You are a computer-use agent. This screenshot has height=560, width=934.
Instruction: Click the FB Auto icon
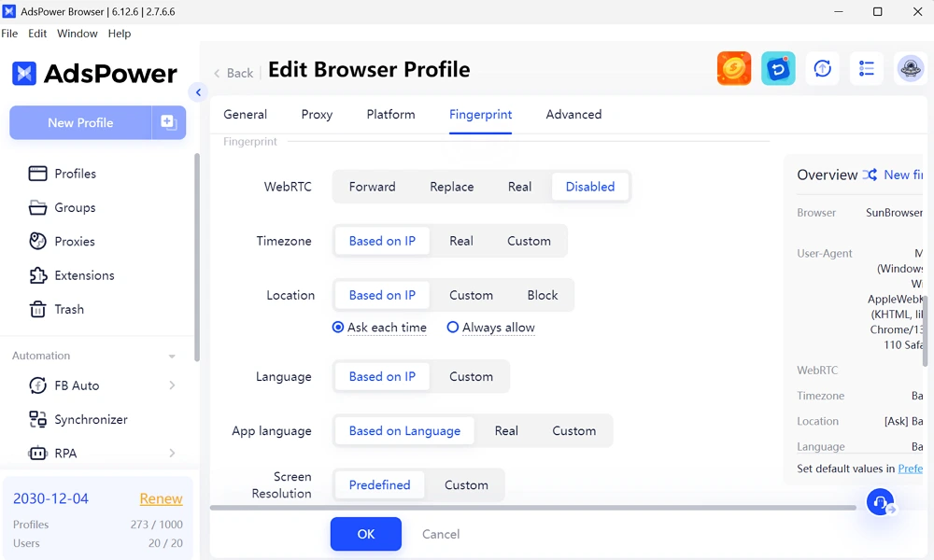click(x=37, y=385)
